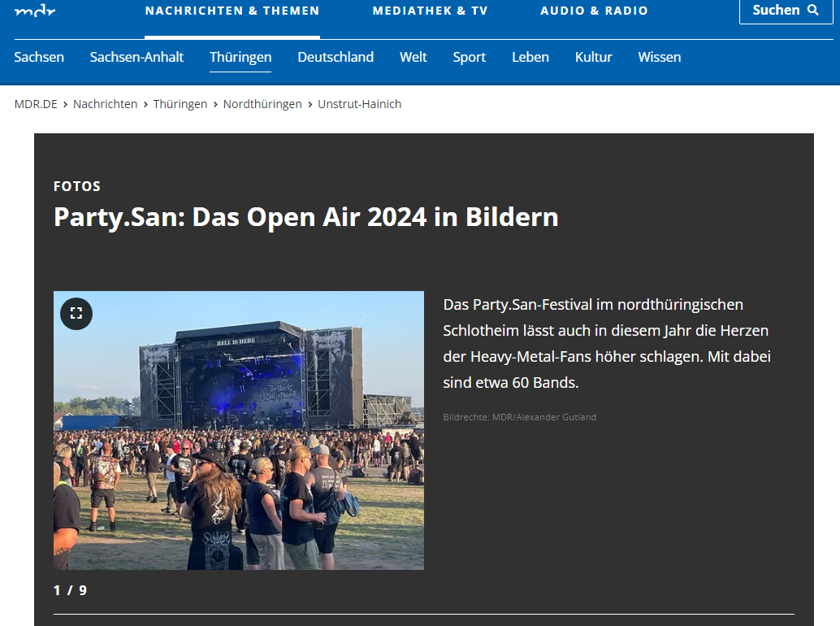This screenshot has height=626, width=840.
Task: Open the Party.San festival stage photo
Action: click(239, 431)
